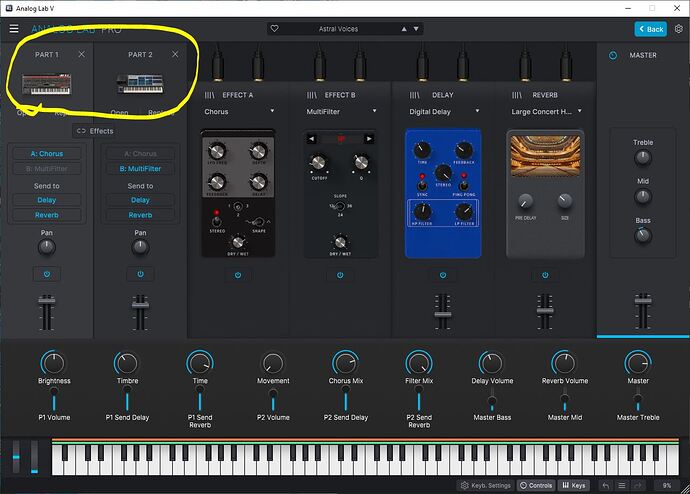This screenshot has width=690, height=494.
Task: Expand the Chorus effect type dropdown
Action: [x=239, y=112]
